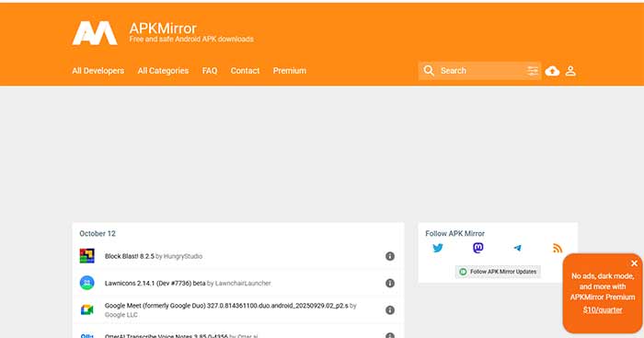Open the Block Blast! app icon

tap(87, 256)
